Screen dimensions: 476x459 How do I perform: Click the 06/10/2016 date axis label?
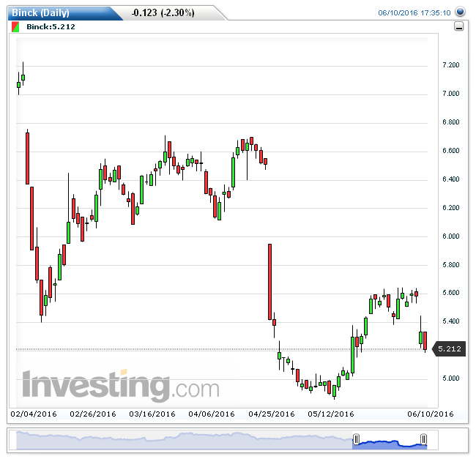(431, 414)
